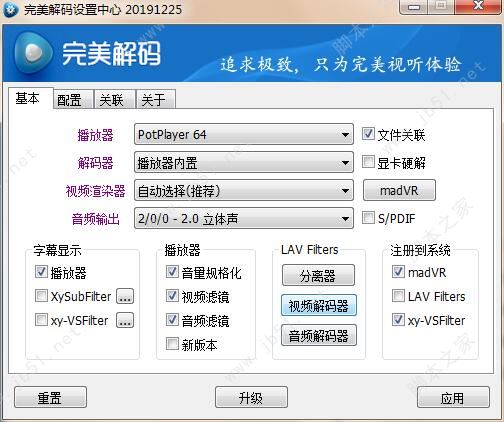Screen dimensions: 504x422
Task: Open LAV 视频解码器 settings
Action: click(x=319, y=305)
